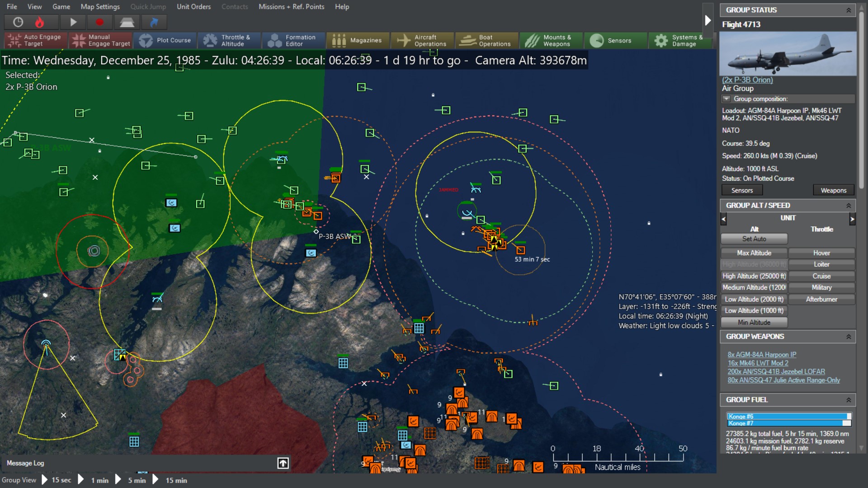Open the Sensors toolbar button
The width and height of the screenshot is (868, 488).
pos(615,40)
